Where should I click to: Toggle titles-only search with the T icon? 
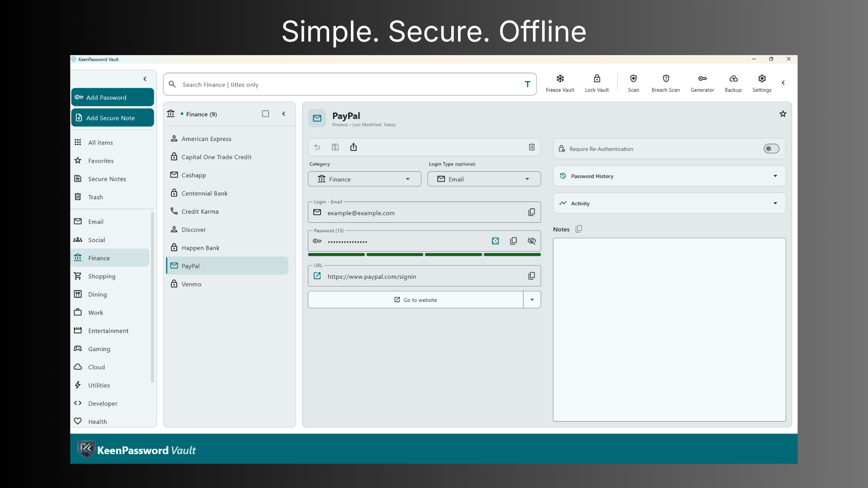tap(527, 84)
